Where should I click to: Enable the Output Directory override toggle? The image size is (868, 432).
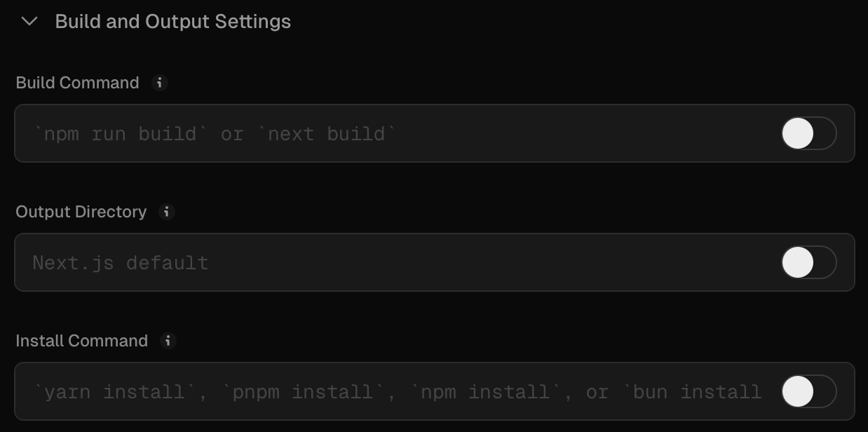point(808,262)
